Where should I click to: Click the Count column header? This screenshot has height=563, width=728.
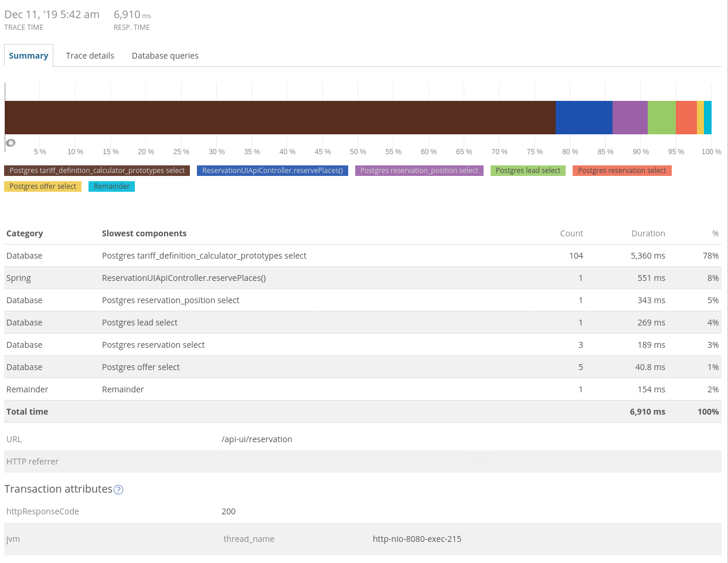click(571, 233)
